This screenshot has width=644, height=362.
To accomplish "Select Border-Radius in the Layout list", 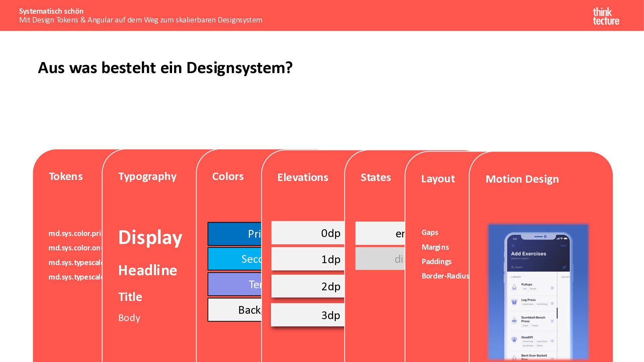I will click(x=445, y=276).
